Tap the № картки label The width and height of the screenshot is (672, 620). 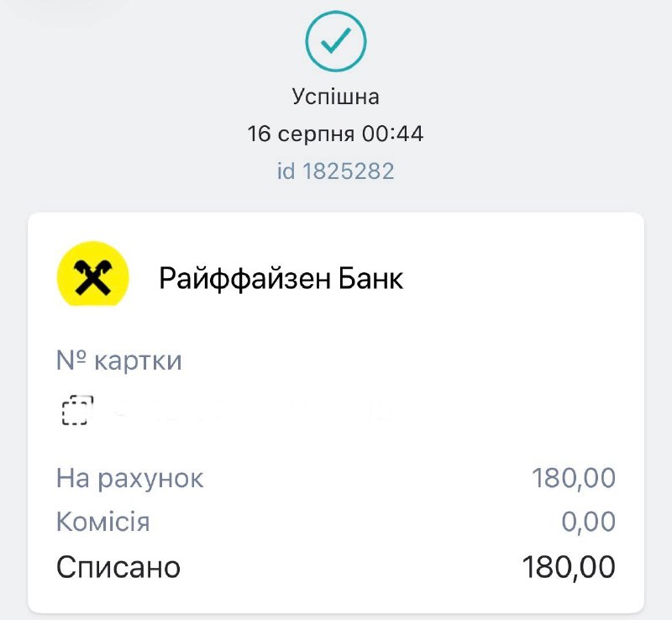click(x=119, y=360)
